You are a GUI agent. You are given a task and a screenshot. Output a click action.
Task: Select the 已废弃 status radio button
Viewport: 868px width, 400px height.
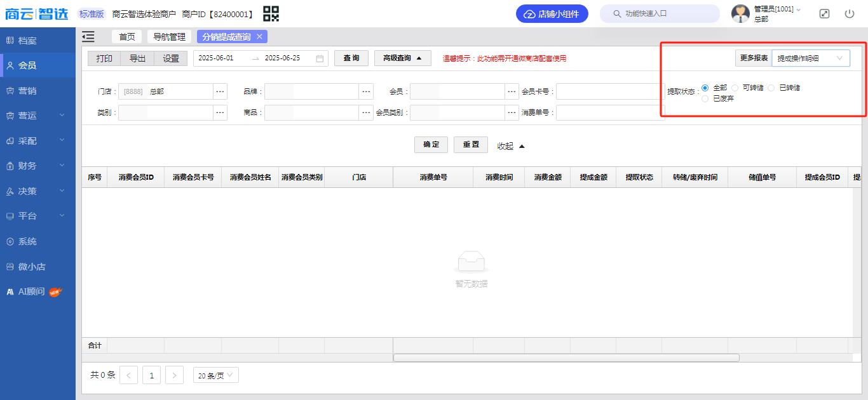tap(705, 98)
